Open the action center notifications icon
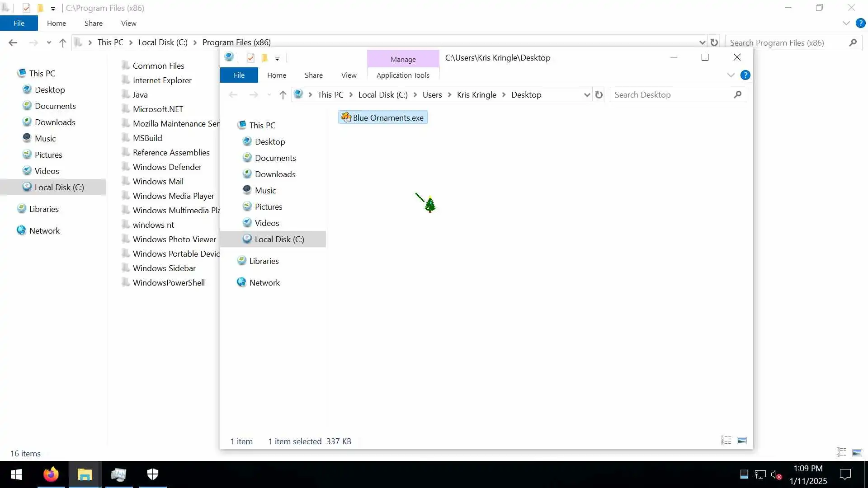 845,474
